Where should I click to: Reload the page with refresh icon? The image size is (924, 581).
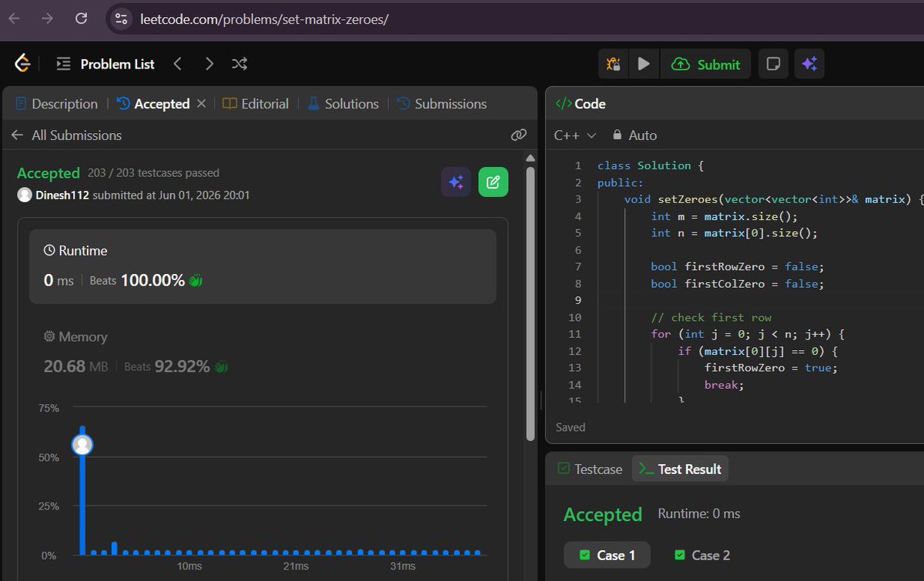(x=81, y=18)
